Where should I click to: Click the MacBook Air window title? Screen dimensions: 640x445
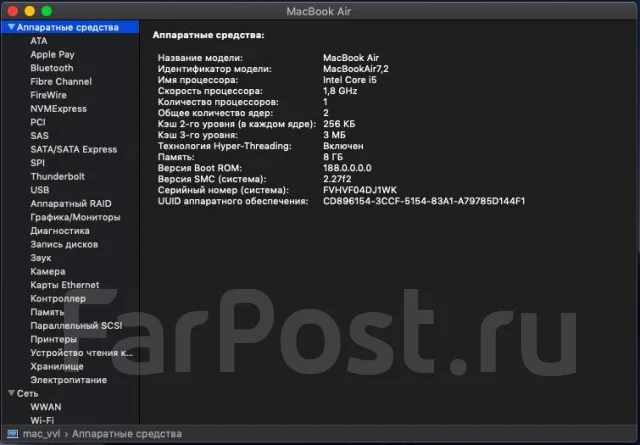coord(319,11)
